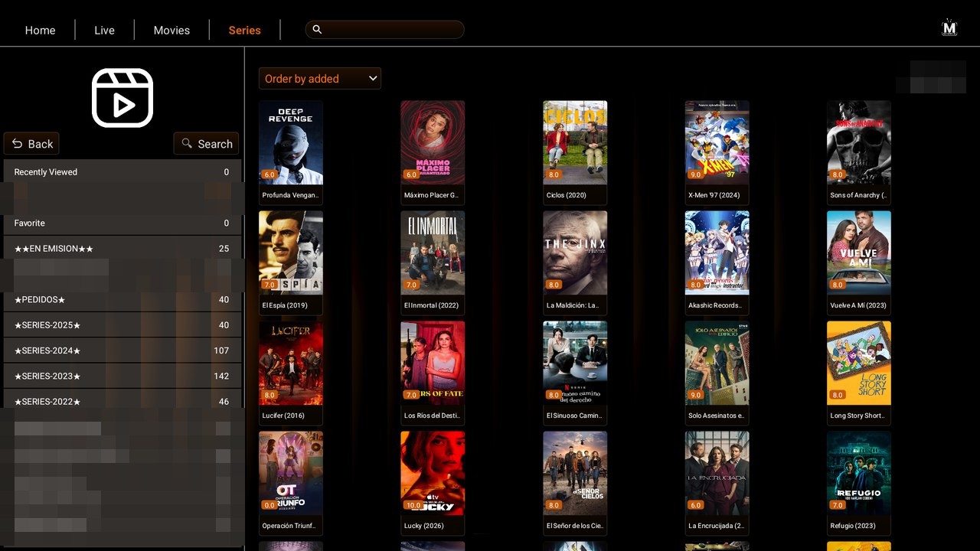Click the 'Vuelve A Mí (2023)' title text
The width and height of the screenshot is (980, 551).
click(x=858, y=305)
